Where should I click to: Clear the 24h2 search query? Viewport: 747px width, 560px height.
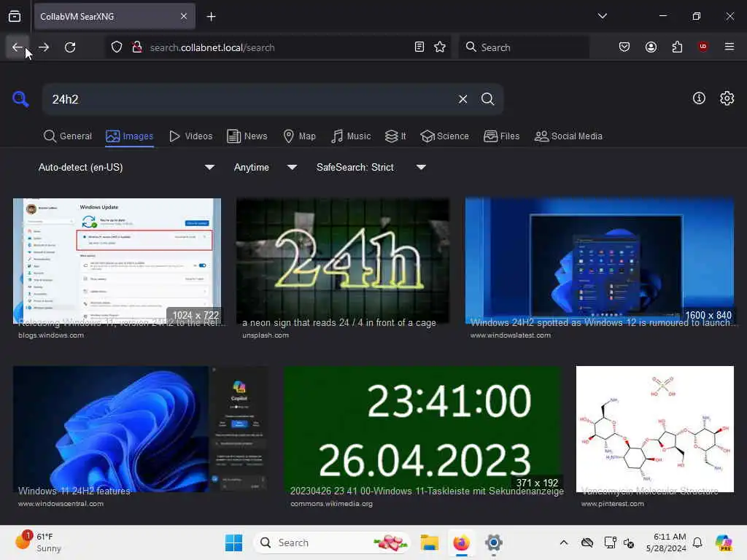pyautogui.click(x=462, y=99)
